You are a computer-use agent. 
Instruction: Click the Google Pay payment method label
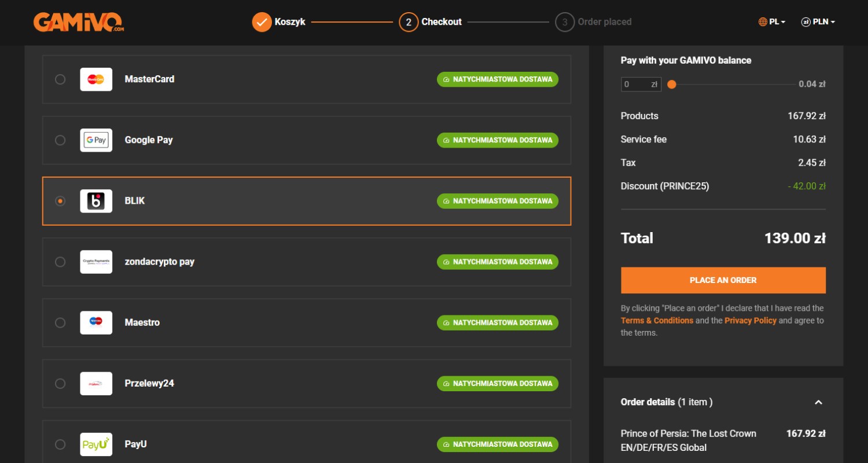coord(149,140)
